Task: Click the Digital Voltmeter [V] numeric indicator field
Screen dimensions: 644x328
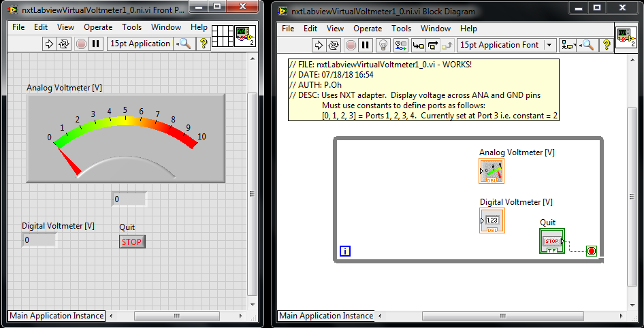Action: [x=39, y=240]
